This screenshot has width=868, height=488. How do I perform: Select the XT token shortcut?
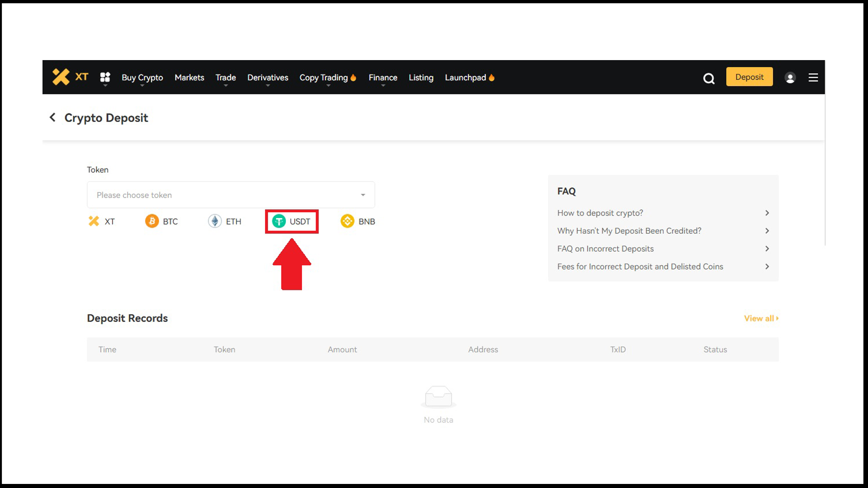coord(102,221)
